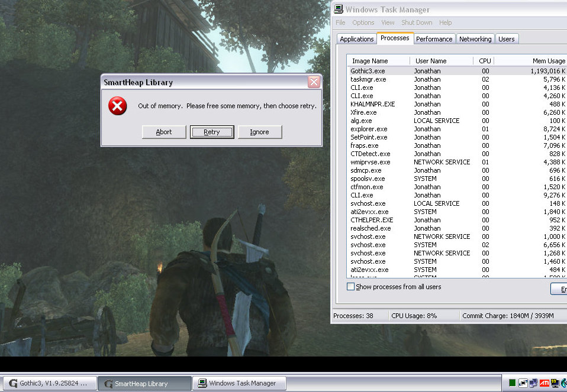The height and width of the screenshot is (392, 567).
Task: Switch to Gothic3 window via taskbar
Action: tap(50, 383)
